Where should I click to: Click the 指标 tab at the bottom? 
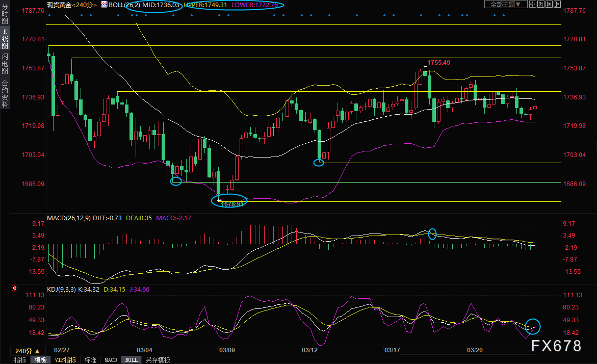coord(20,360)
